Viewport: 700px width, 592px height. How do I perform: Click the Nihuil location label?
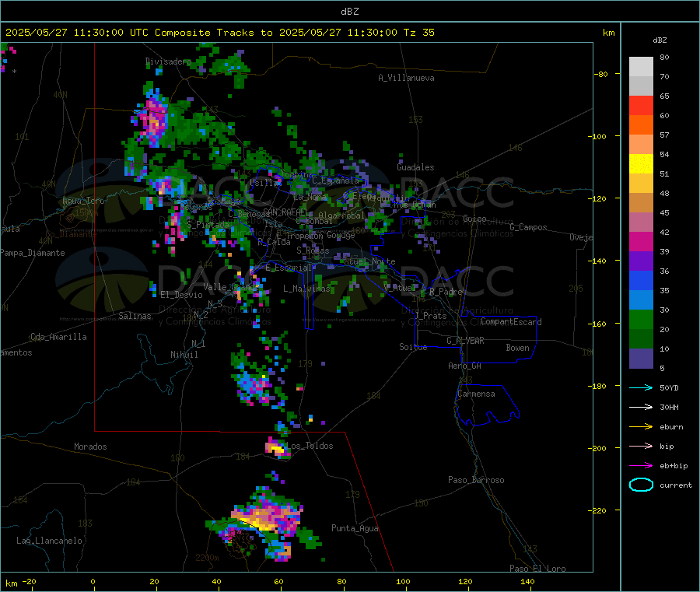click(184, 355)
